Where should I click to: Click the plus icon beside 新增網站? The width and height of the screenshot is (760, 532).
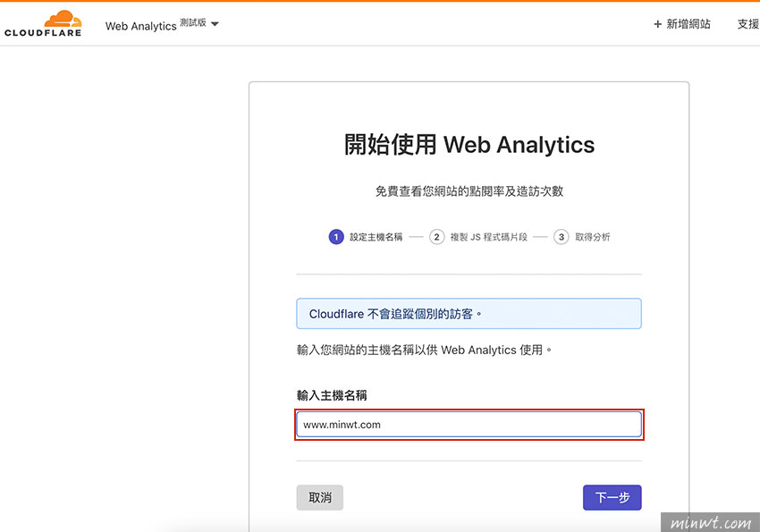(658, 24)
